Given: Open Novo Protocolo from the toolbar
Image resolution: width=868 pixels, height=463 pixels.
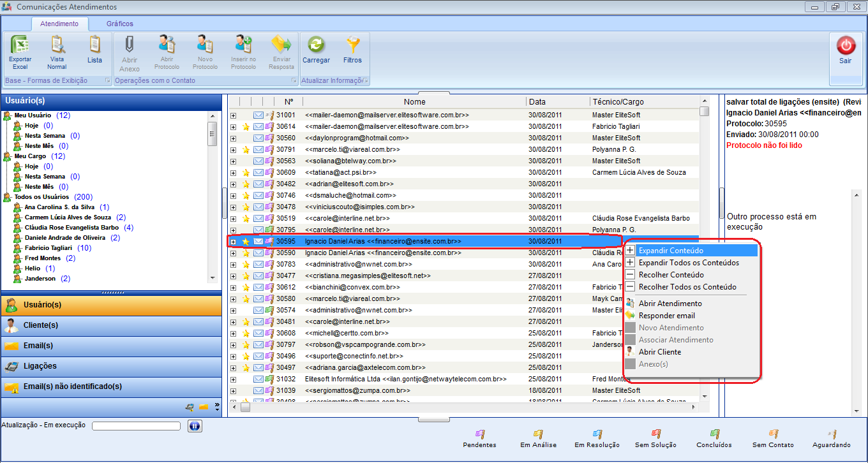Looking at the screenshot, I should [x=205, y=46].
